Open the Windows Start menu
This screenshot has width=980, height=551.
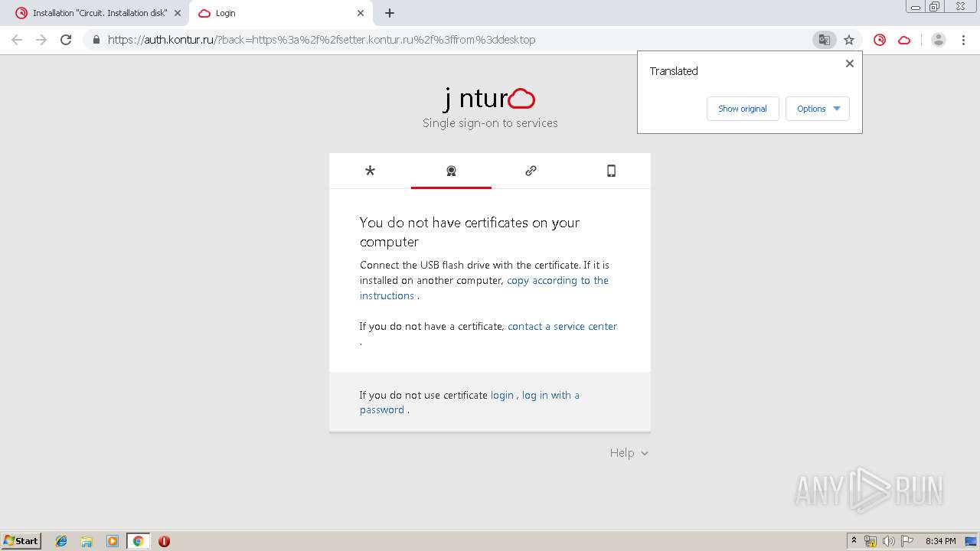tap(21, 540)
